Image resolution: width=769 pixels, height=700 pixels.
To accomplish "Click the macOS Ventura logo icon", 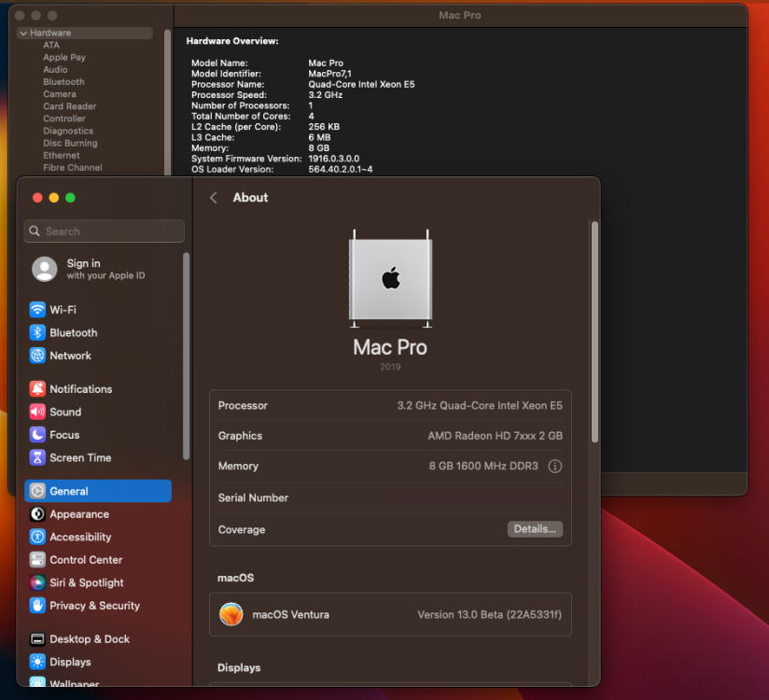I will tap(231, 614).
